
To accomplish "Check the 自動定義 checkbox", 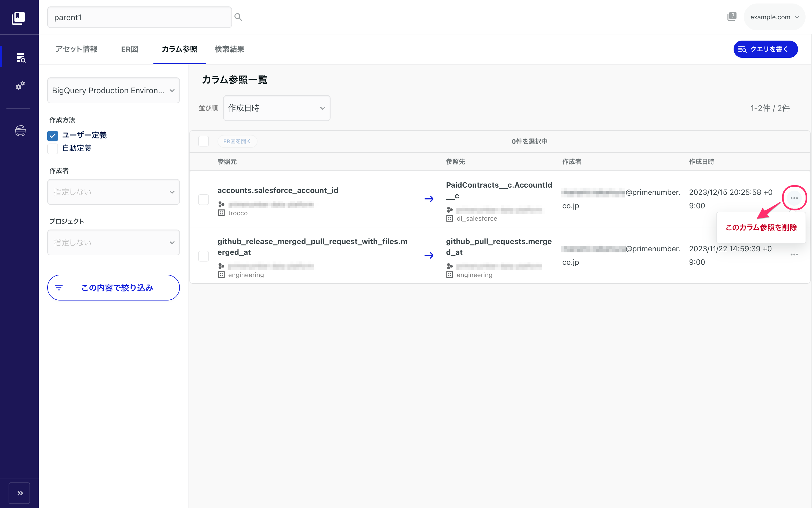I will [x=53, y=148].
